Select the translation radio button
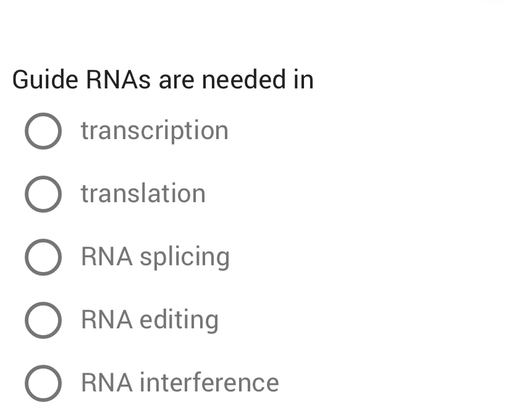This screenshot has width=532, height=410. 43,194
